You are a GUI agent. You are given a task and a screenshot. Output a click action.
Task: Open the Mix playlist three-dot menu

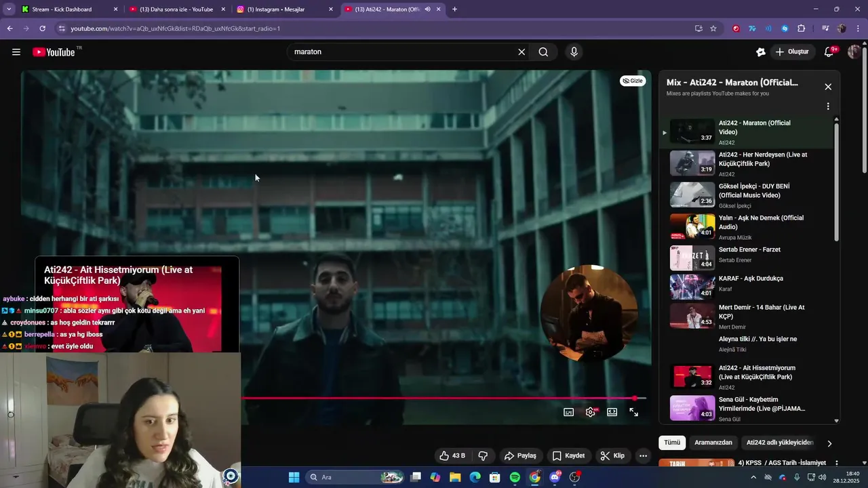(x=828, y=106)
